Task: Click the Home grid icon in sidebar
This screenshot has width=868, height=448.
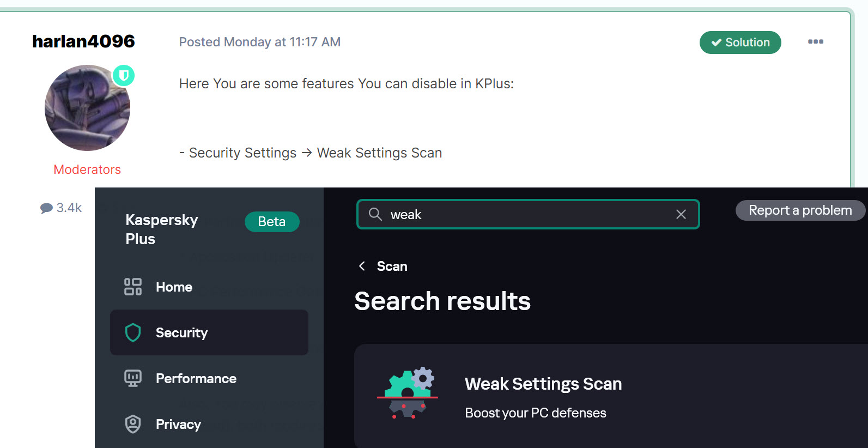Action: click(133, 287)
